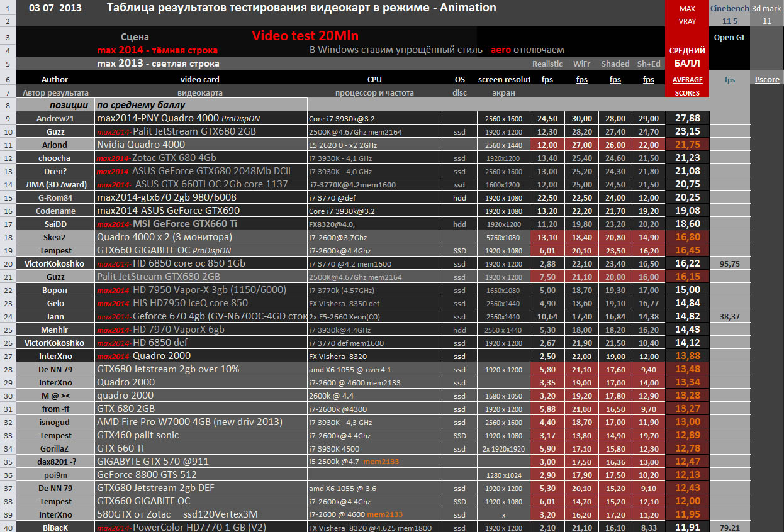Viewport: 784px width, 532px height.
Task: Select the VictorKokoshko HD 6850 def row cell
Action: point(201,343)
